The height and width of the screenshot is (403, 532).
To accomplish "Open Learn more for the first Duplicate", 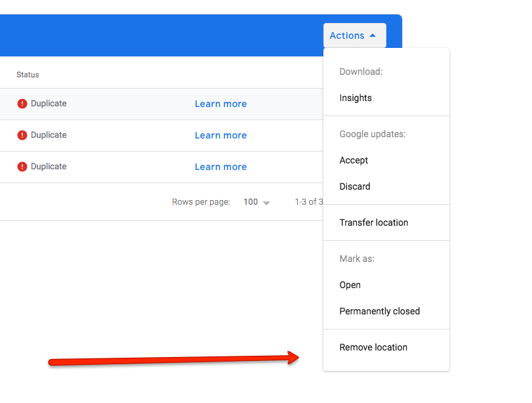I will tap(220, 104).
